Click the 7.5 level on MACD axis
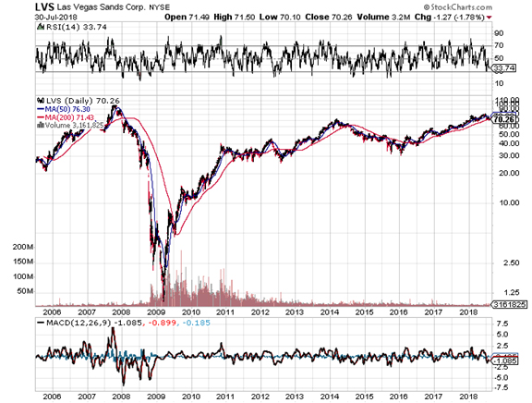 502,324
